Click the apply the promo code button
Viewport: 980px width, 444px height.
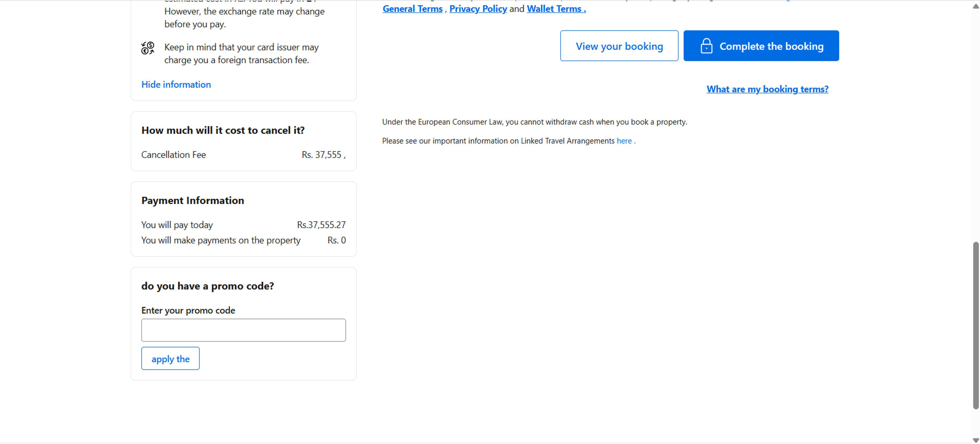(170, 358)
